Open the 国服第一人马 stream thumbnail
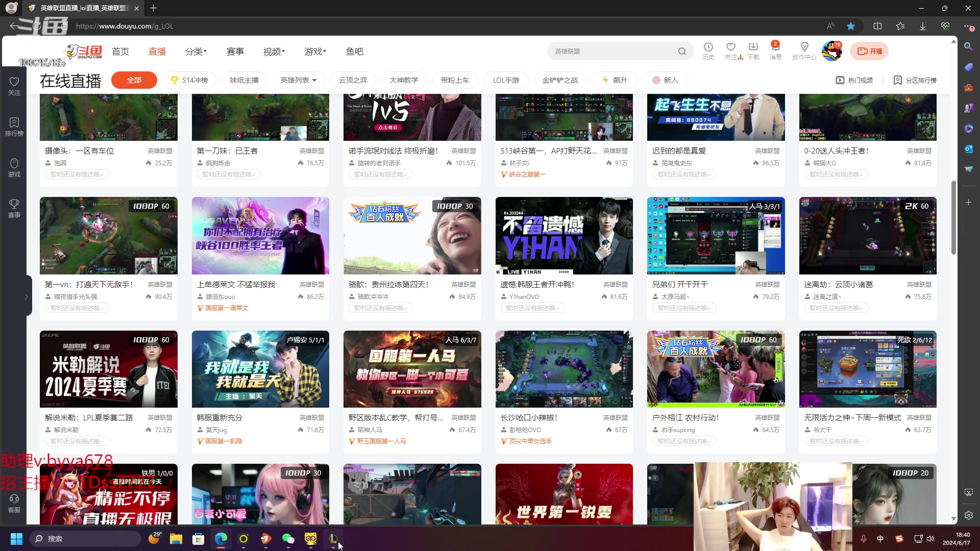 pos(412,369)
